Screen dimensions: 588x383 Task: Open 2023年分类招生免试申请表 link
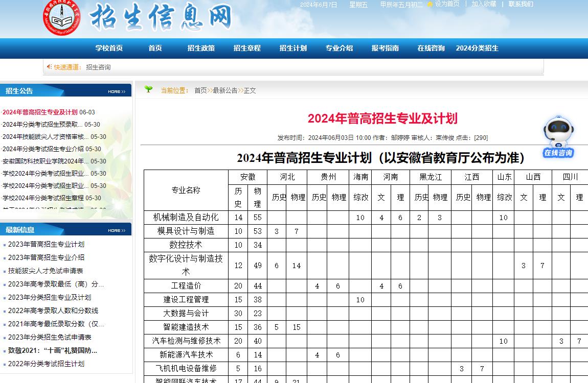click(x=50, y=337)
